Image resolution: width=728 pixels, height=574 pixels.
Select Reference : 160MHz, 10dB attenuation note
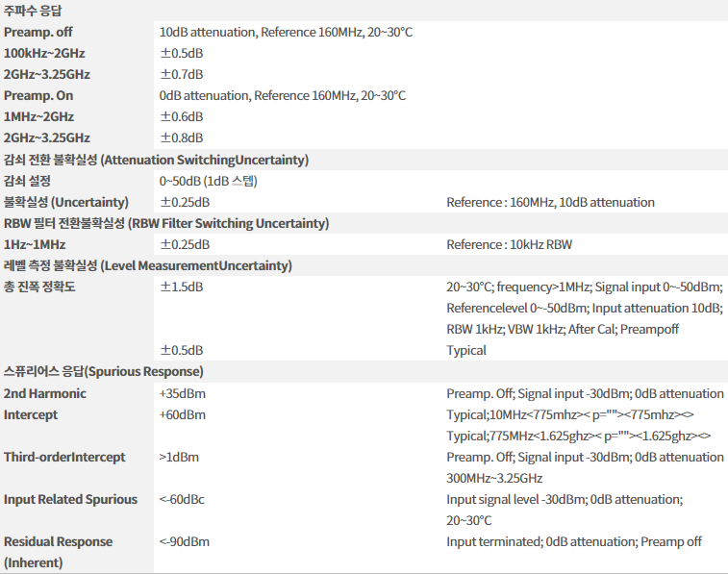click(551, 202)
